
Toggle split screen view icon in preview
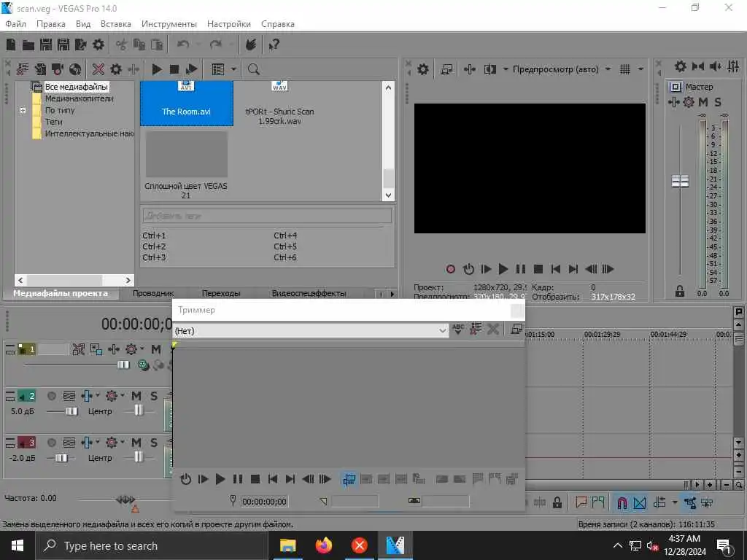click(x=489, y=69)
